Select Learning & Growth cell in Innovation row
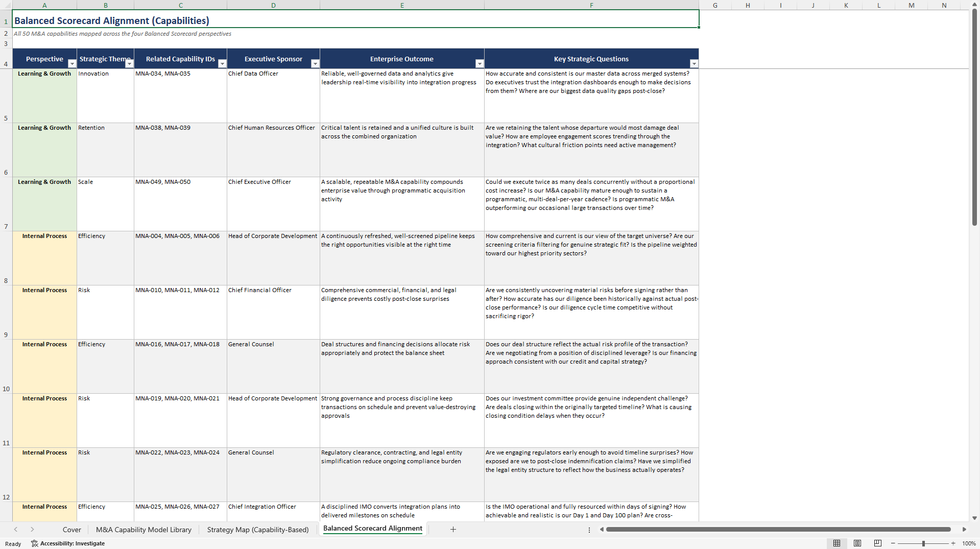This screenshot has width=980, height=549. coord(44,96)
